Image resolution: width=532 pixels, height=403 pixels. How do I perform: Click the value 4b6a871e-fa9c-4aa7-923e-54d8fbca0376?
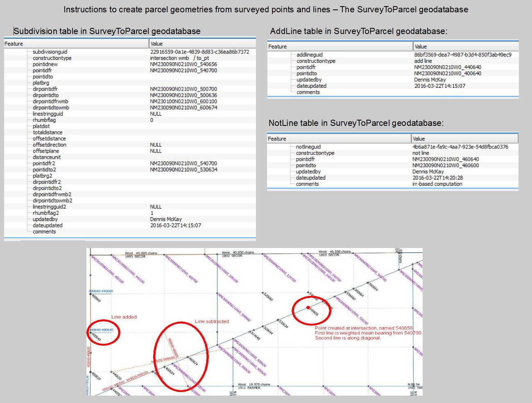pos(460,147)
